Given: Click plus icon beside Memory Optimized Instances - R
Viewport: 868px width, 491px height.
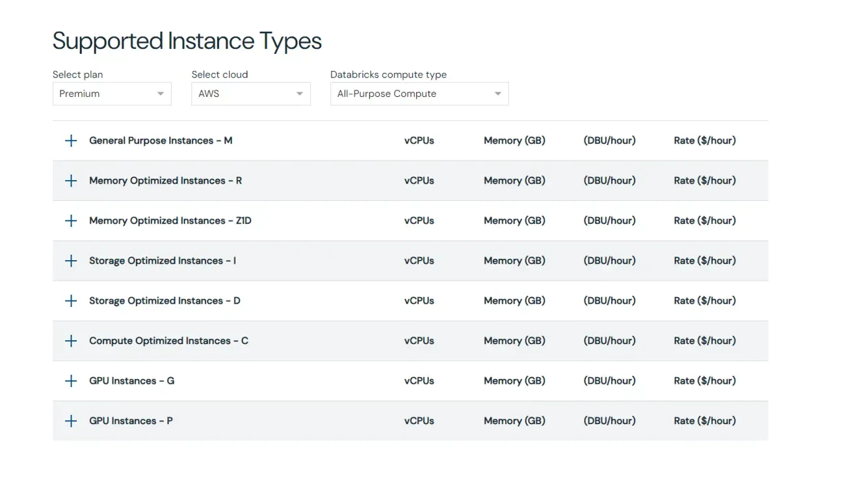Looking at the screenshot, I should click(x=71, y=181).
